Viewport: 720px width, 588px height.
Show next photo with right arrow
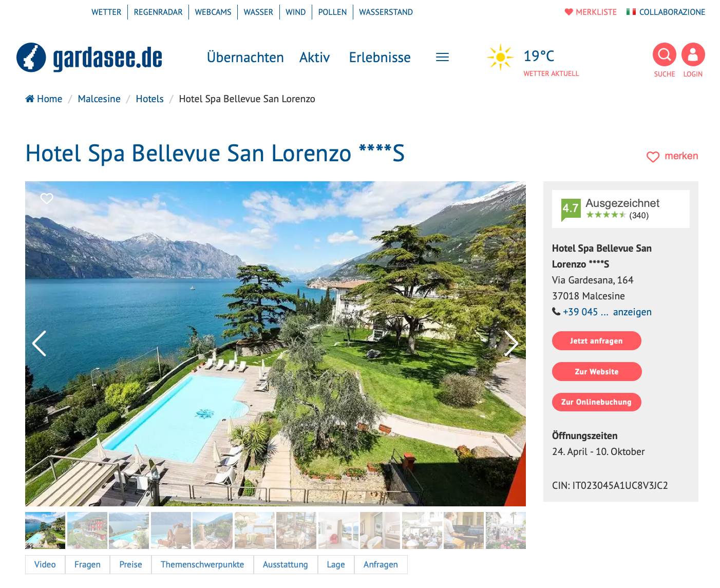pyautogui.click(x=510, y=343)
